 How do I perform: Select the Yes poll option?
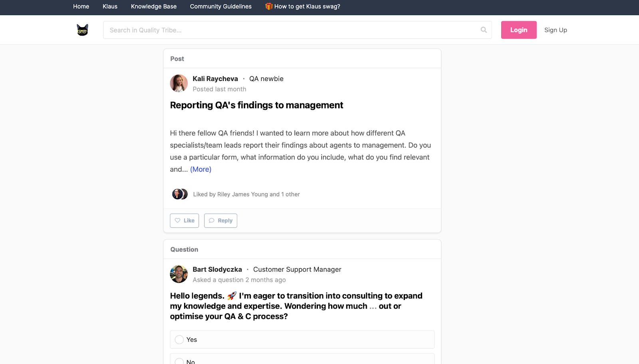point(302,340)
